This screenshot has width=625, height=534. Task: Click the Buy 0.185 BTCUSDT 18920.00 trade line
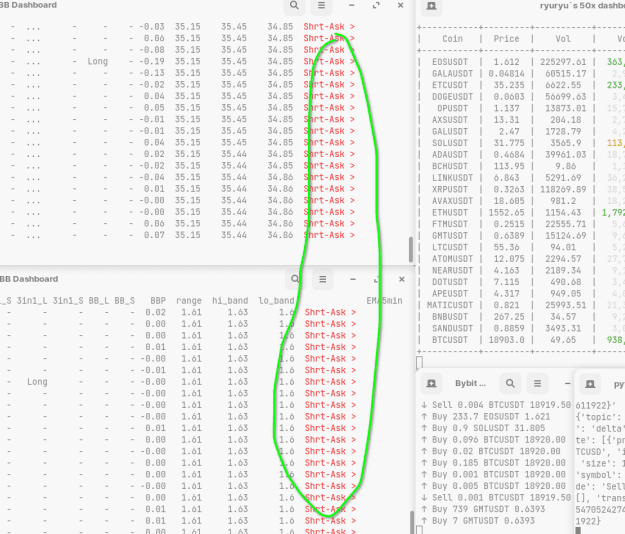(x=493, y=463)
